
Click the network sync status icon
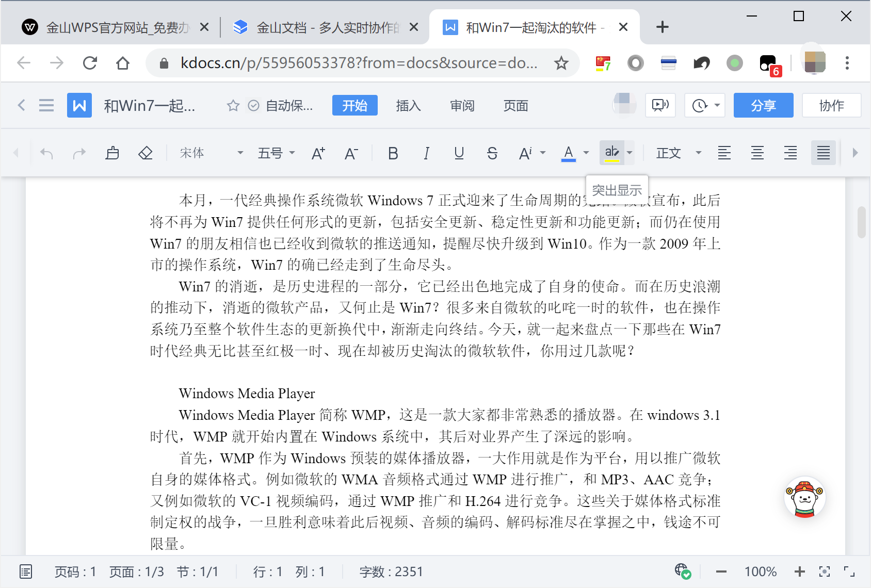683,571
